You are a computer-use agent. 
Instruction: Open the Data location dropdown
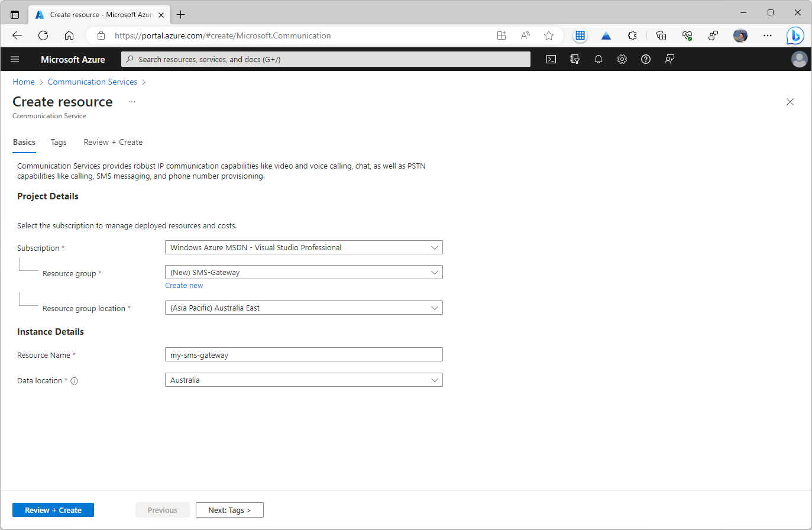click(x=303, y=380)
